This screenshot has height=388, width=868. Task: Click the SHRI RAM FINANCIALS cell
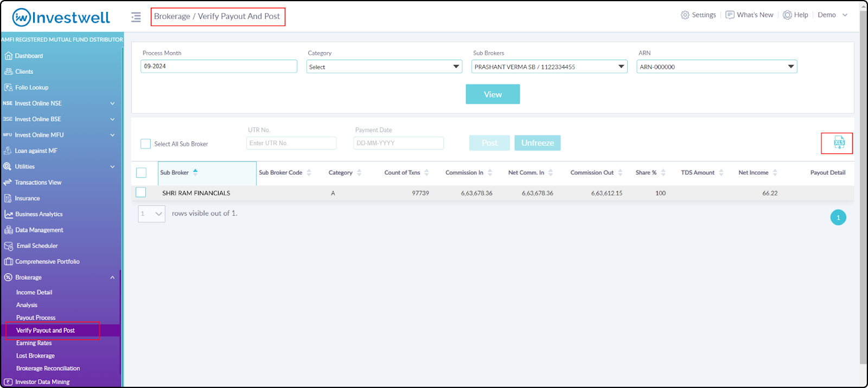point(196,193)
